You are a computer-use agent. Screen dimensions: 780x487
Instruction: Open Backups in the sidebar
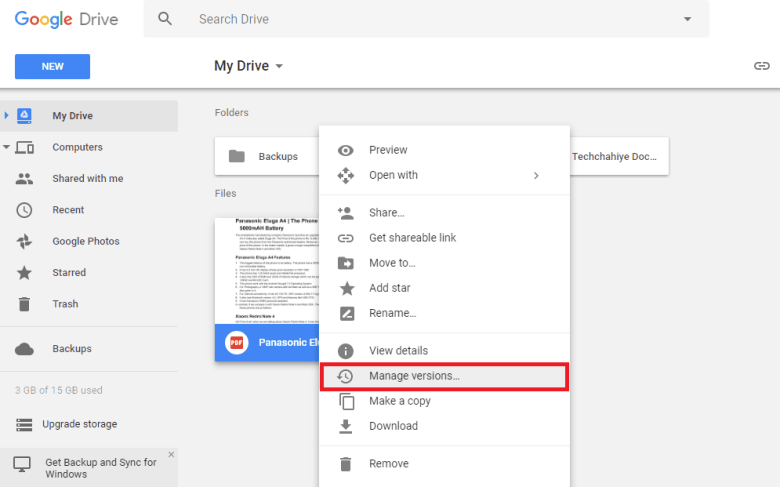click(x=72, y=349)
